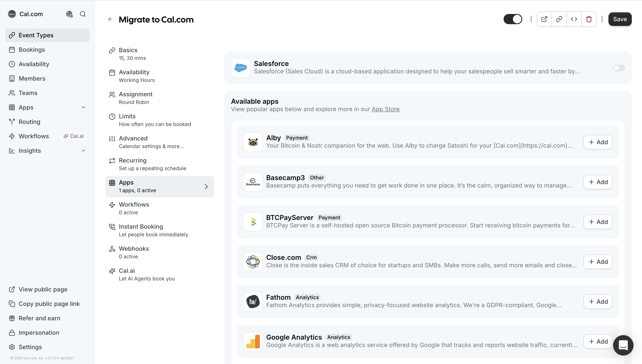Image resolution: width=642 pixels, height=364 pixels.
Task: Open the chat support bubble
Action: click(x=623, y=345)
